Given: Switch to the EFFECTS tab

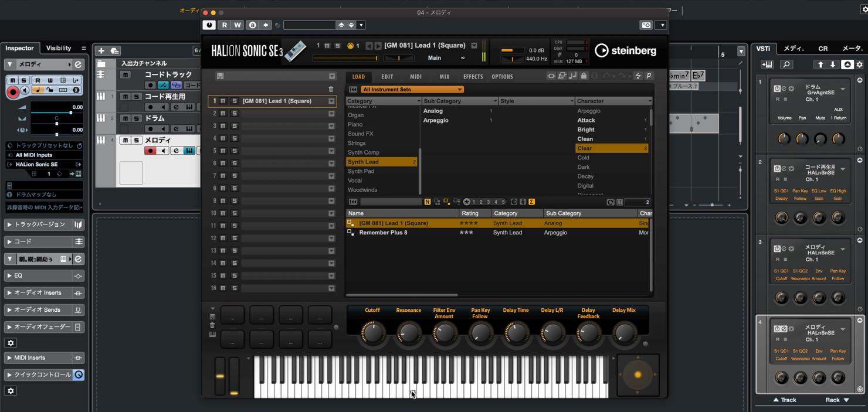Looking at the screenshot, I should click(x=473, y=77).
